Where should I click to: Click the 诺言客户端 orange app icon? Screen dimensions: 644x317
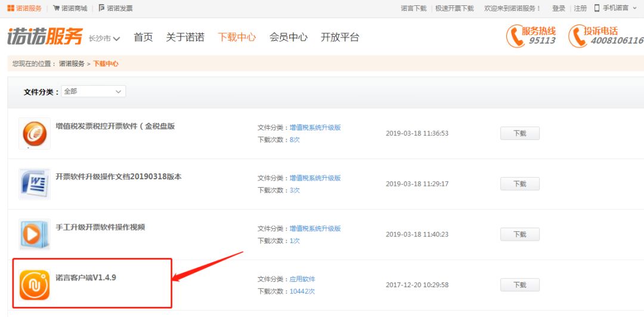click(35, 285)
